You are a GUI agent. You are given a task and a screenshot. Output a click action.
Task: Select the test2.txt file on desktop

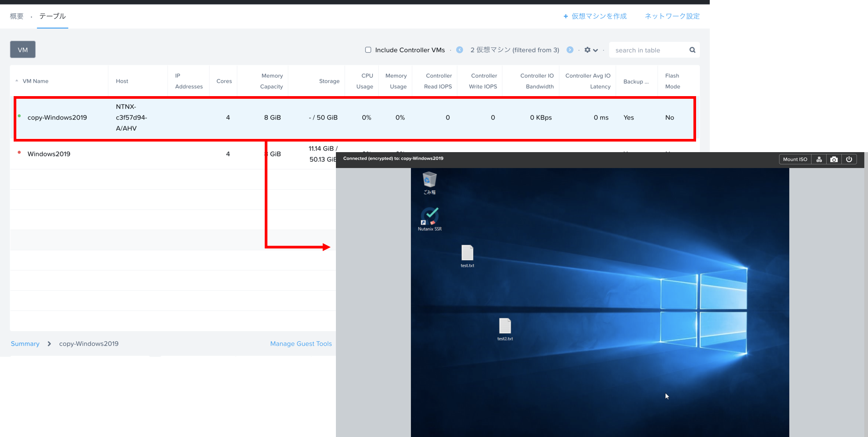click(505, 329)
